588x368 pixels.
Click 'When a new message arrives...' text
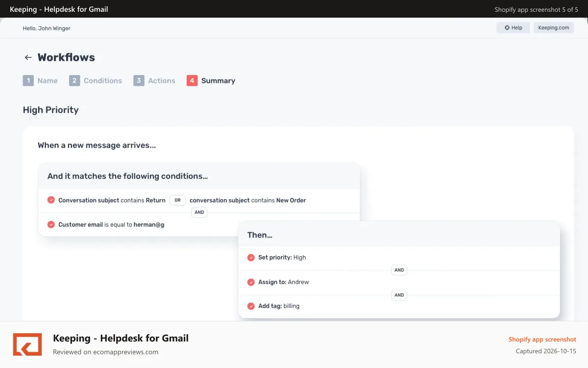pos(97,145)
